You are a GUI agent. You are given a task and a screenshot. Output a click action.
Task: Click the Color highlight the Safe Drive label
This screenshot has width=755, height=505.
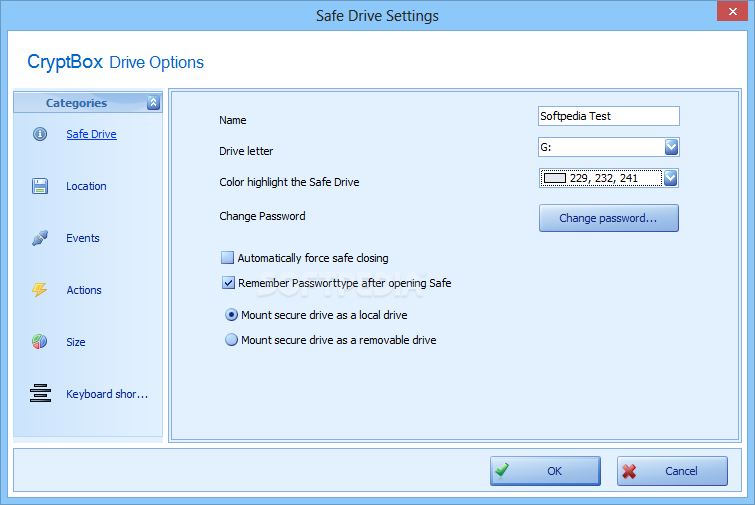pyautogui.click(x=289, y=182)
